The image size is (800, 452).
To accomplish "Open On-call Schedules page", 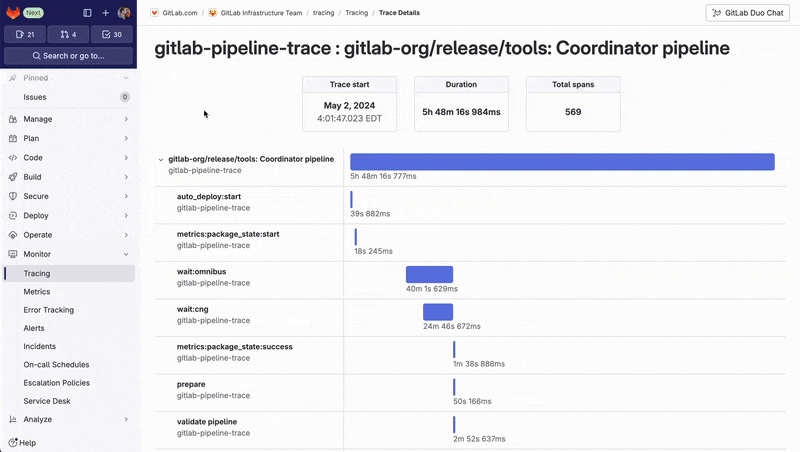I will (x=69, y=365).
